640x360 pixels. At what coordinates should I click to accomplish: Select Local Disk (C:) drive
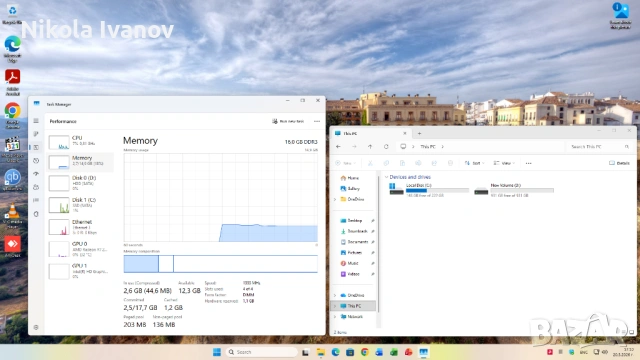429,190
